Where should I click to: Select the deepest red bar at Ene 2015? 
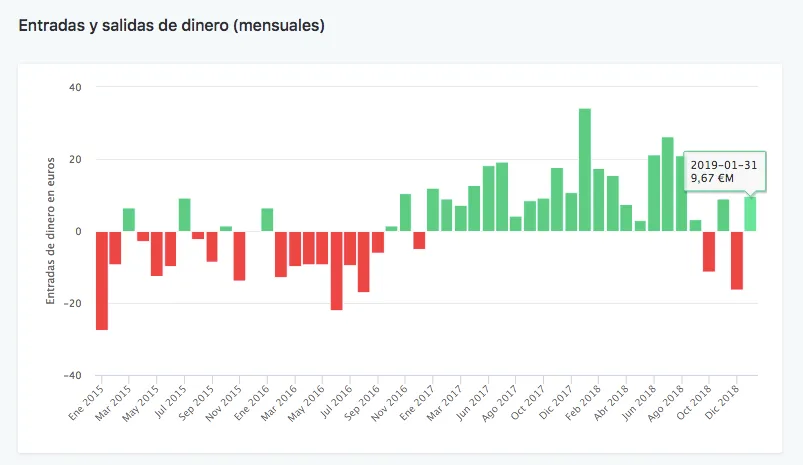pos(102,280)
